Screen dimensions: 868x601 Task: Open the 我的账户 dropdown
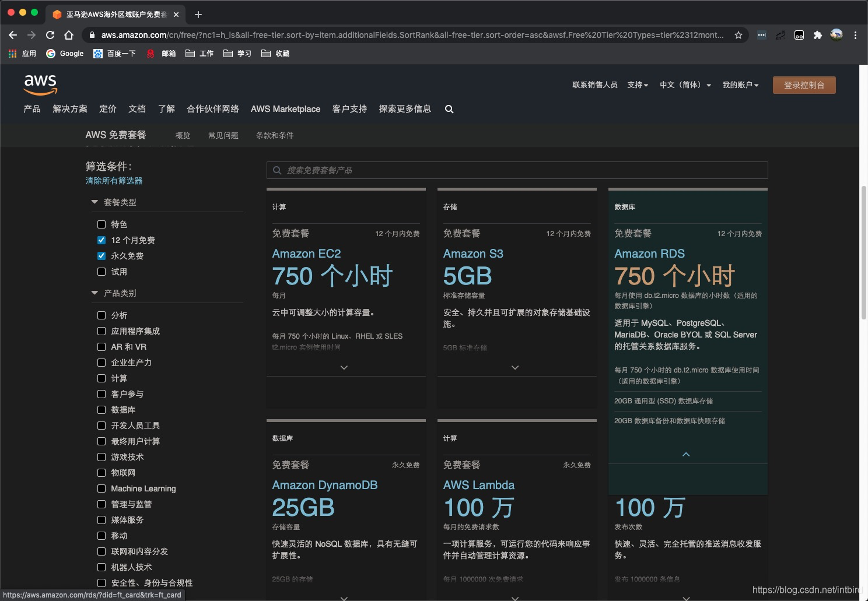click(x=741, y=85)
